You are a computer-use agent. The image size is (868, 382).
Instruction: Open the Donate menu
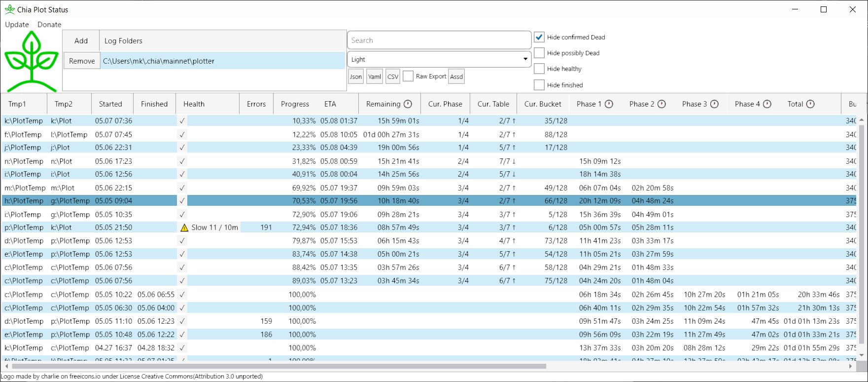(x=49, y=24)
